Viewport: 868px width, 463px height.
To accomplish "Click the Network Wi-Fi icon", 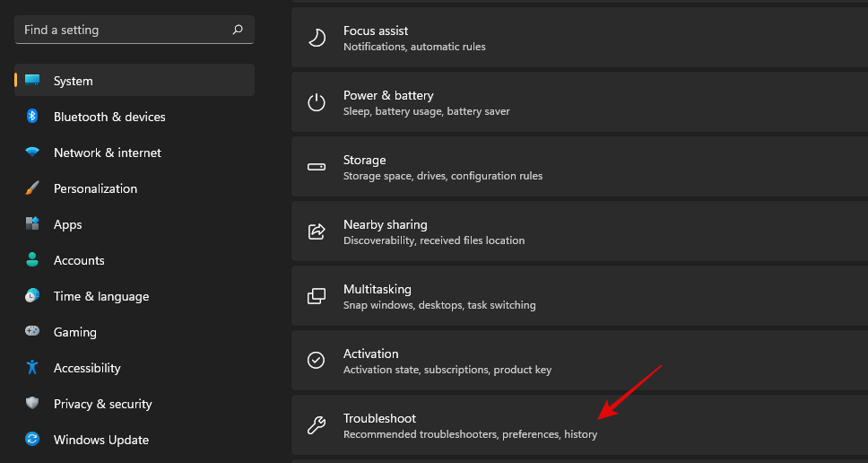I will pos(32,153).
